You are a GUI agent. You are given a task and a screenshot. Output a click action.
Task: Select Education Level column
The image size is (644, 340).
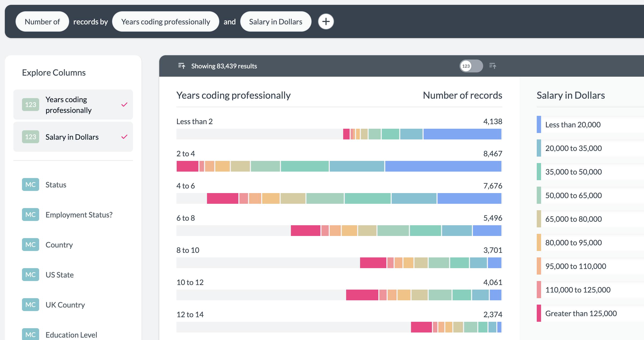(71, 334)
